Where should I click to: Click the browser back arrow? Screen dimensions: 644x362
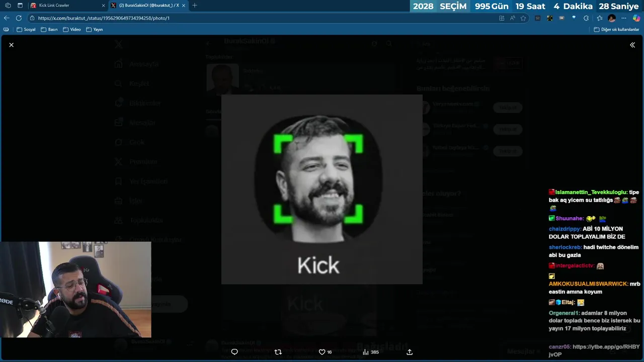[x=7, y=18]
